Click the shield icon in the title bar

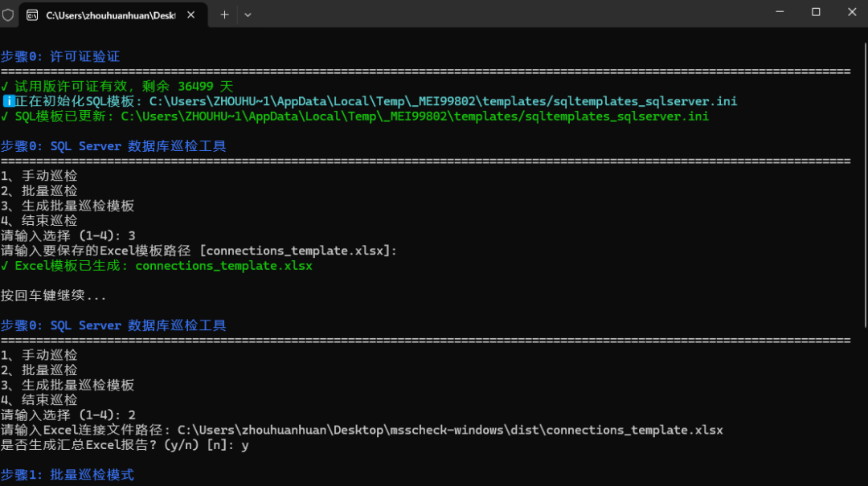[8, 15]
